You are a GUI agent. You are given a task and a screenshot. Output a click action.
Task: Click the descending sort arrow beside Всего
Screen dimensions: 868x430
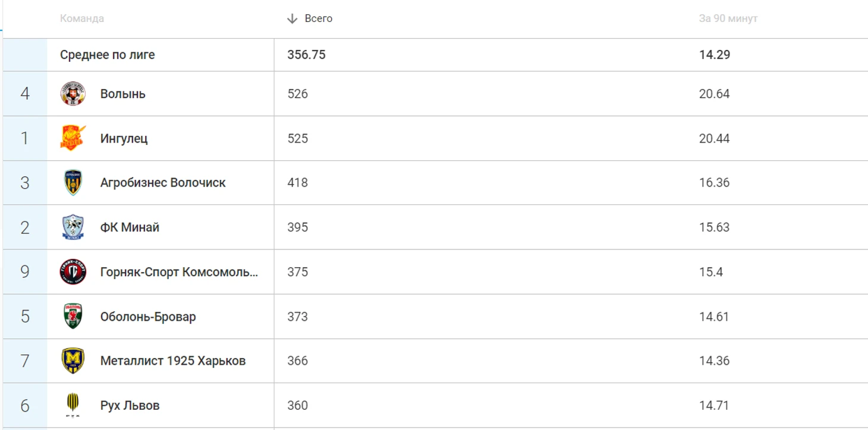292,18
